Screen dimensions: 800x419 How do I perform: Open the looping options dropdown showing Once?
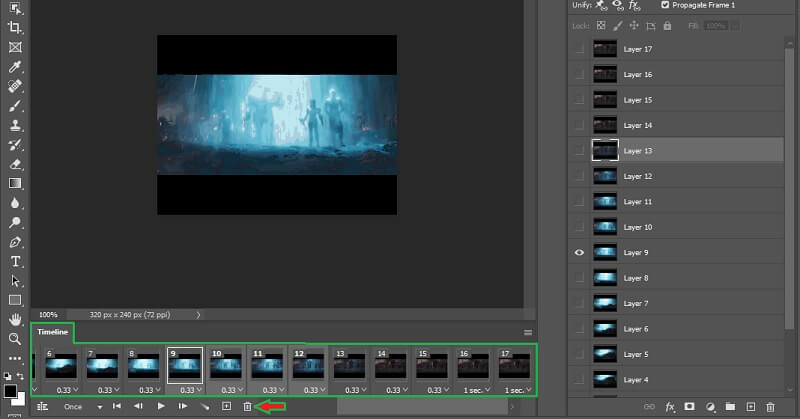(81, 407)
